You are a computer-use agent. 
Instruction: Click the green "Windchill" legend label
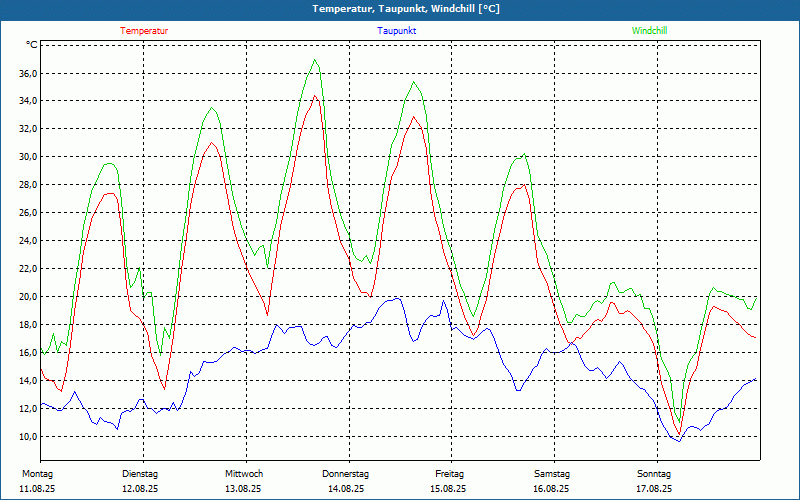click(x=650, y=31)
